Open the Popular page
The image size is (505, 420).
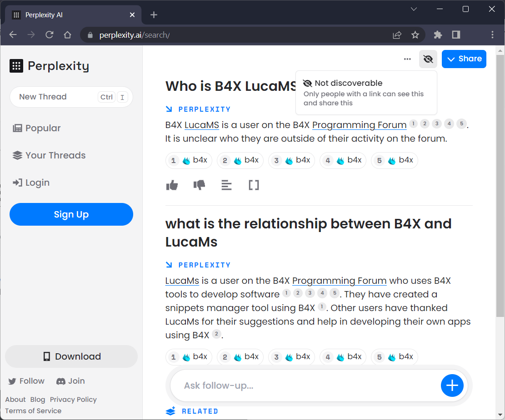[x=36, y=128]
